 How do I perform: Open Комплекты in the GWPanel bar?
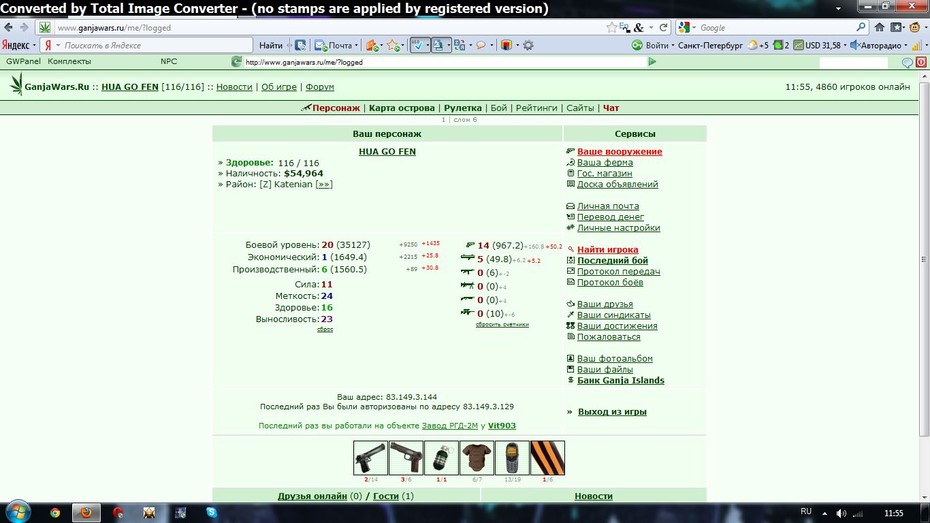pos(69,62)
